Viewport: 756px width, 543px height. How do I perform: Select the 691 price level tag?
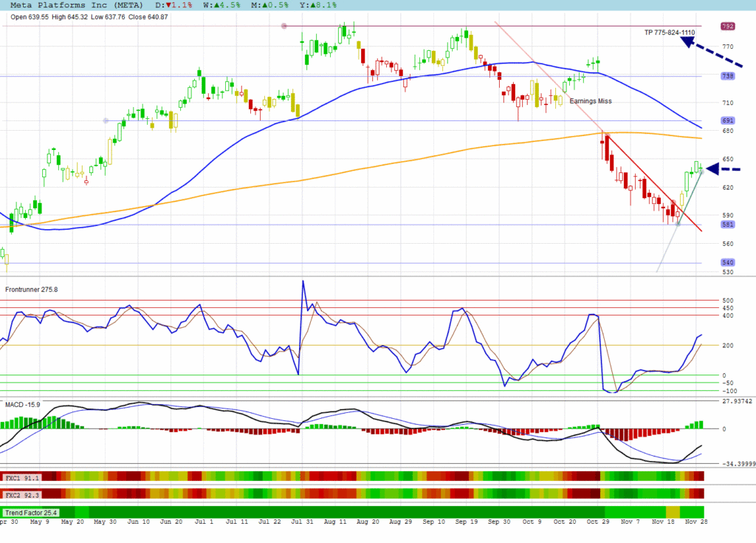727,120
